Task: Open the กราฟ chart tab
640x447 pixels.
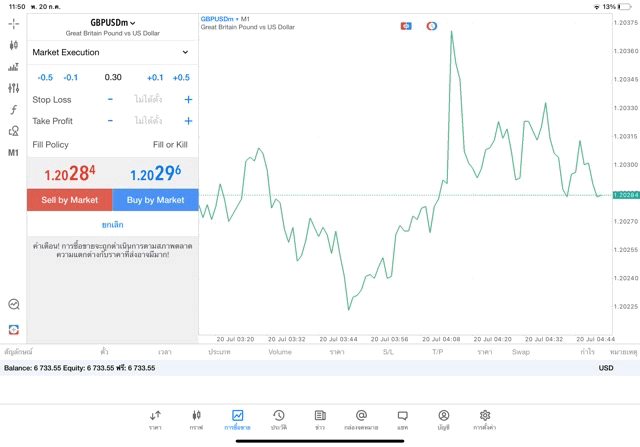Action: (x=196, y=420)
